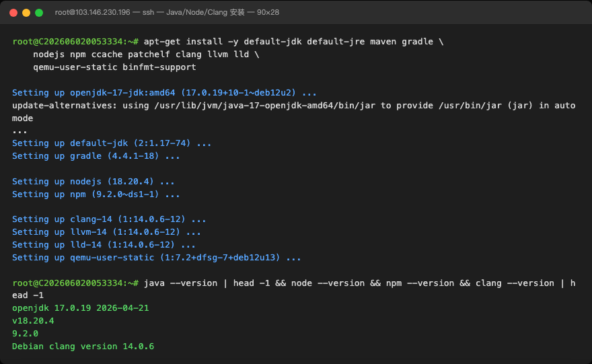Click "Debian clang version 14.0.6" output

[83, 347]
